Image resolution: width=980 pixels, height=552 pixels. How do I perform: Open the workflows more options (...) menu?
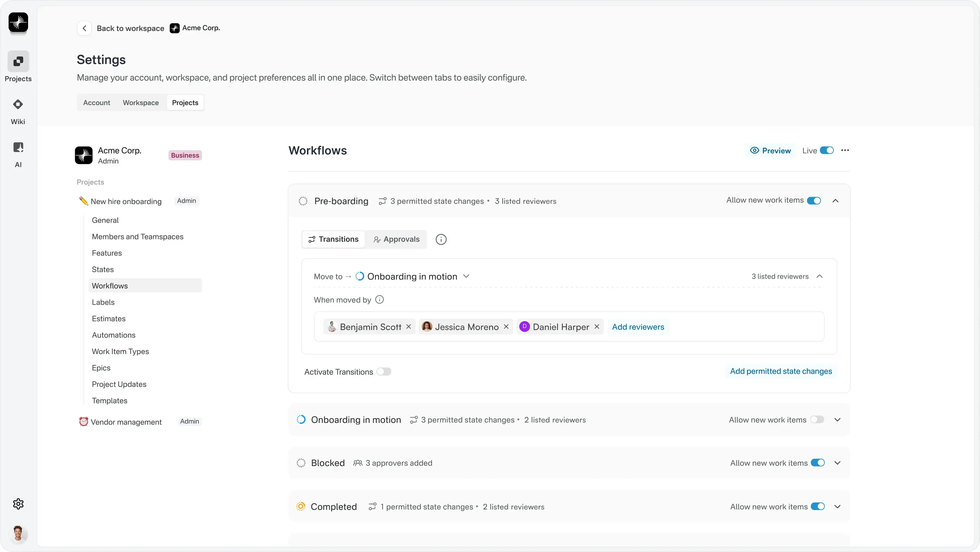845,150
